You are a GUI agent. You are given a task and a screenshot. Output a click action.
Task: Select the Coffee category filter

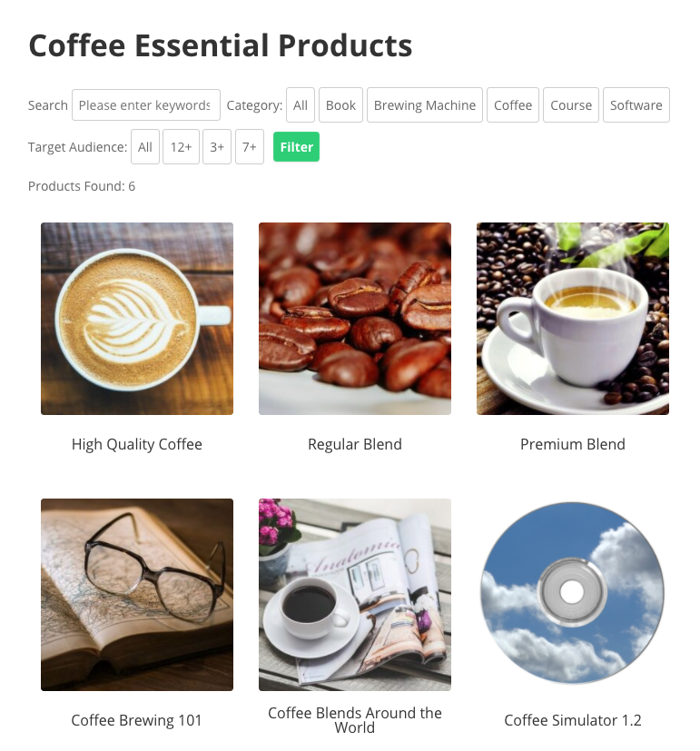(513, 105)
